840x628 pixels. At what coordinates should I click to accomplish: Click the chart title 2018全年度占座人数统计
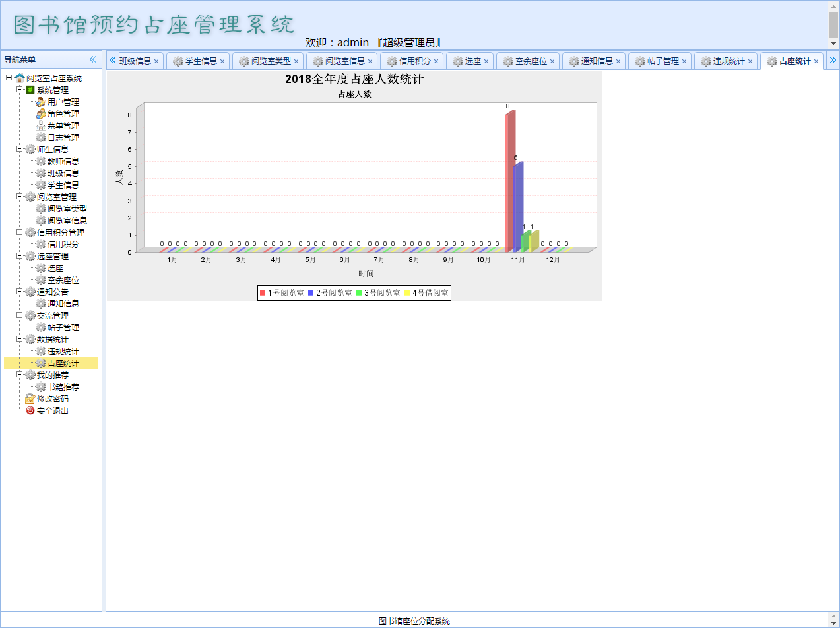click(354, 80)
